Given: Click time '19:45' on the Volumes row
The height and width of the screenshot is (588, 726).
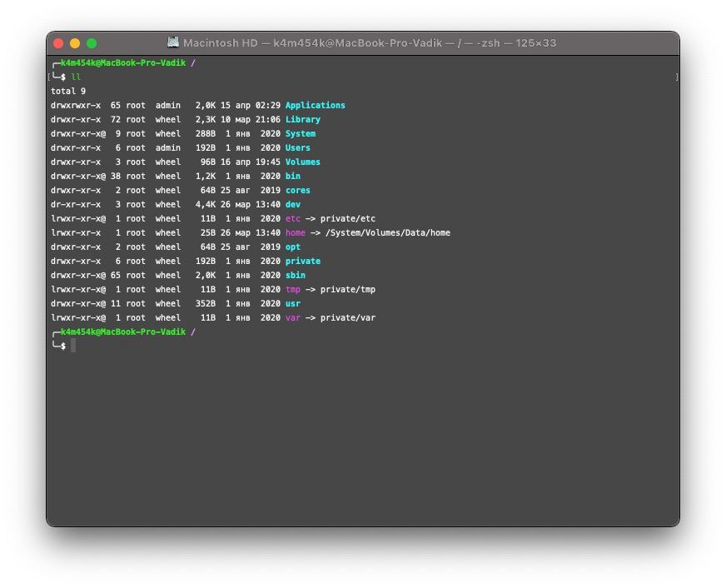Looking at the screenshot, I should (267, 162).
